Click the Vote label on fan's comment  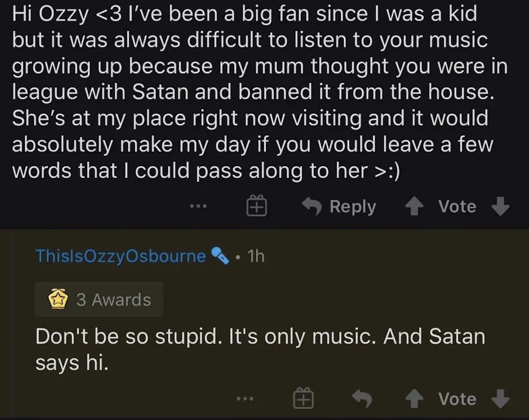click(457, 207)
